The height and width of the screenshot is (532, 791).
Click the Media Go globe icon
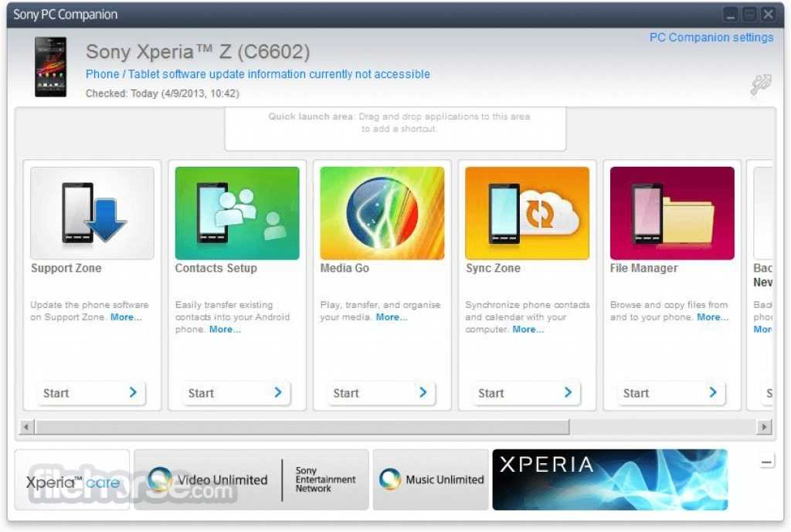(x=382, y=213)
